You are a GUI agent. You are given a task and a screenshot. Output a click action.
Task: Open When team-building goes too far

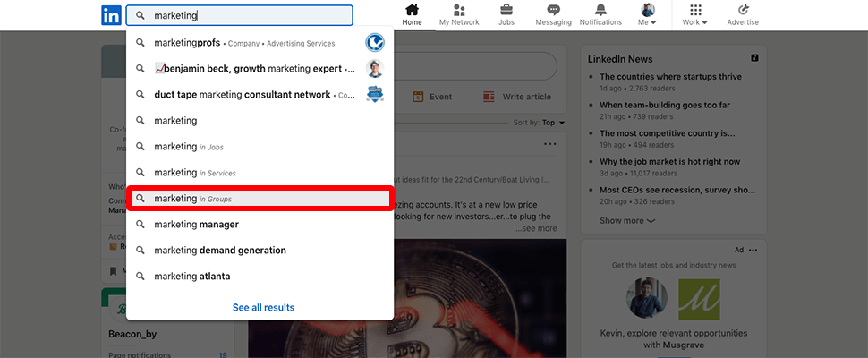coord(665,105)
